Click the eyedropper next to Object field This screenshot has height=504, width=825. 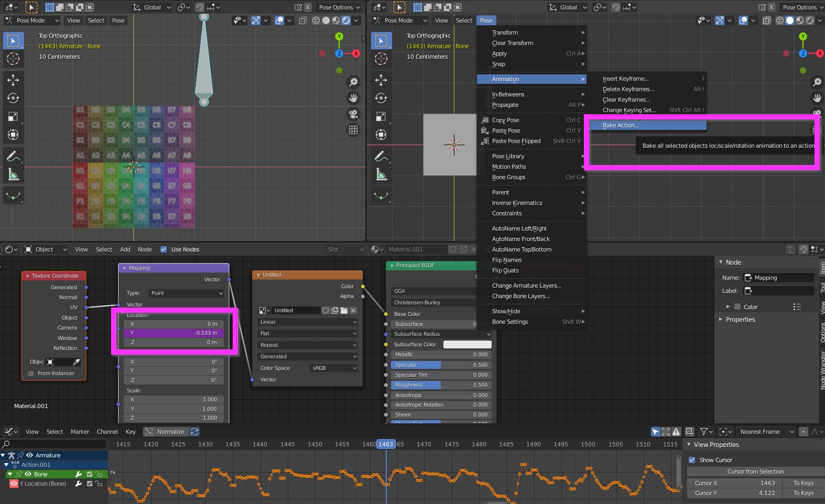click(77, 362)
